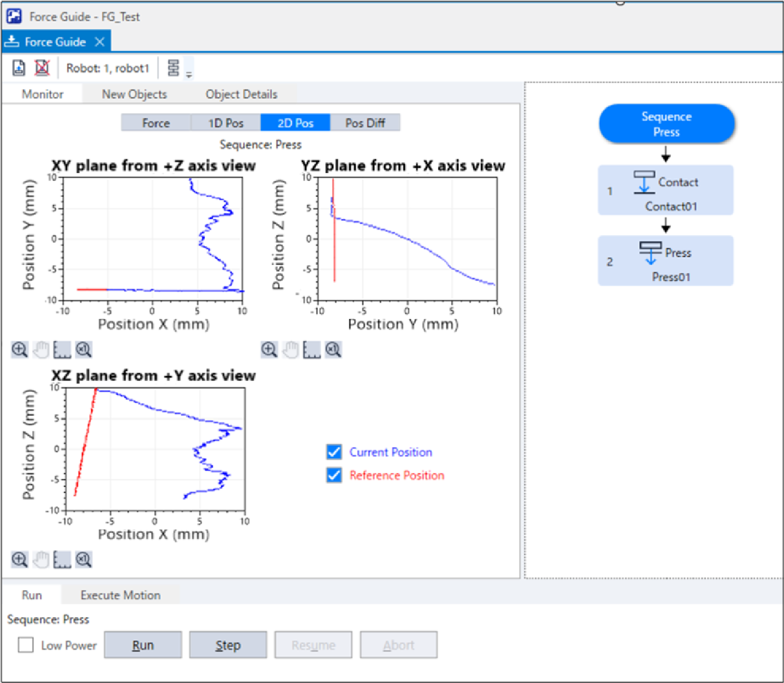
Task: Click the delete sequence icon with red X
Action: 42,68
